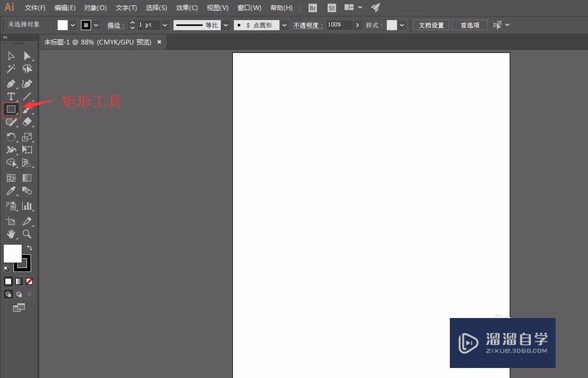Choose the Magic Wand tool
Screen dimensions: 588x378
pyautogui.click(x=11, y=69)
